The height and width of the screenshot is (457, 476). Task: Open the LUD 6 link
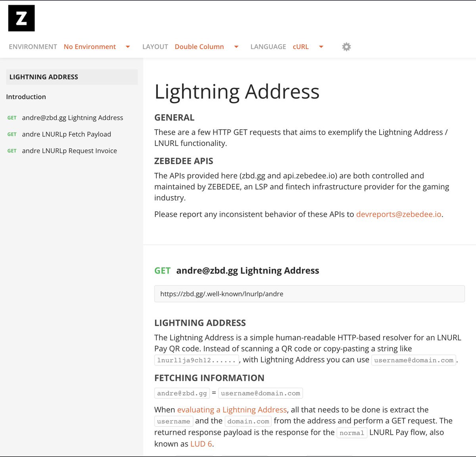(201, 444)
